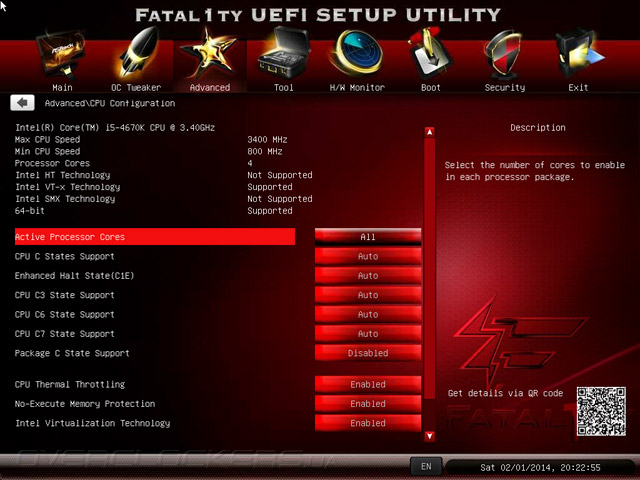Screen dimensions: 640x480
Task: Select the CPU Thermal Throttling label
Action: point(70,384)
